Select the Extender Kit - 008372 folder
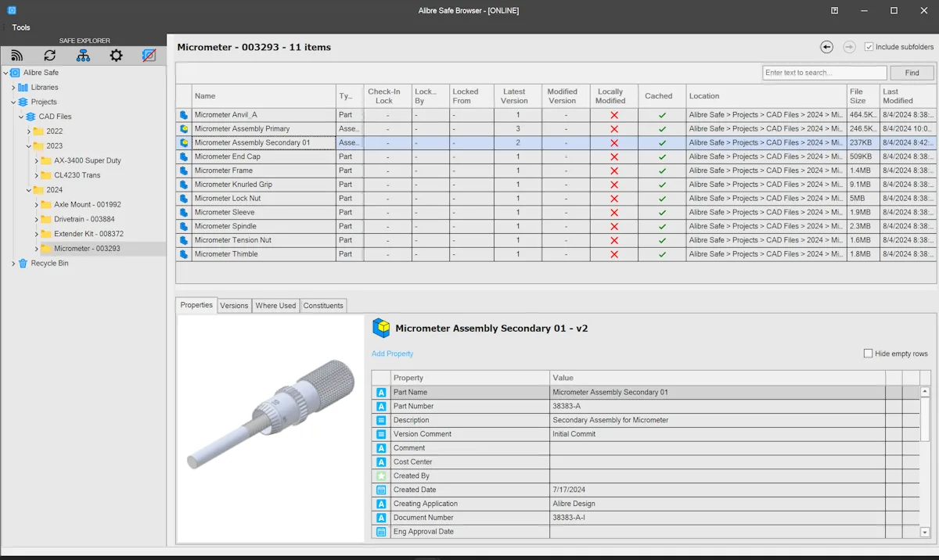939x560 pixels. pyautogui.click(x=88, y=234)
